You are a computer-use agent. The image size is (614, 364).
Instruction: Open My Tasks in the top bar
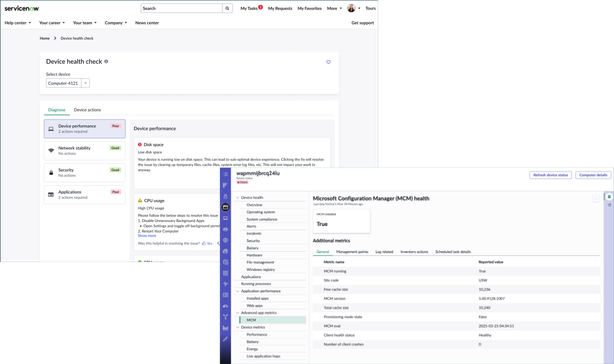[x=249, y=8]
